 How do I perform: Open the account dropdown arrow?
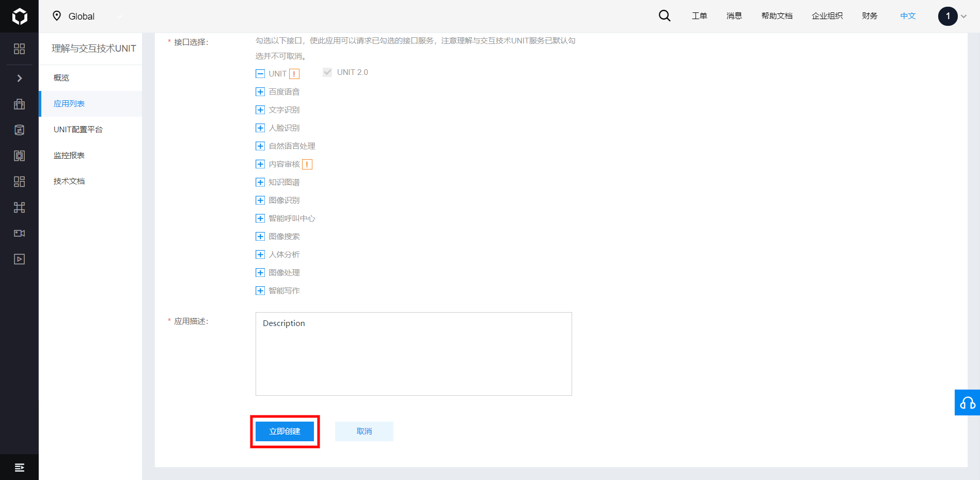tap(963, 17)
